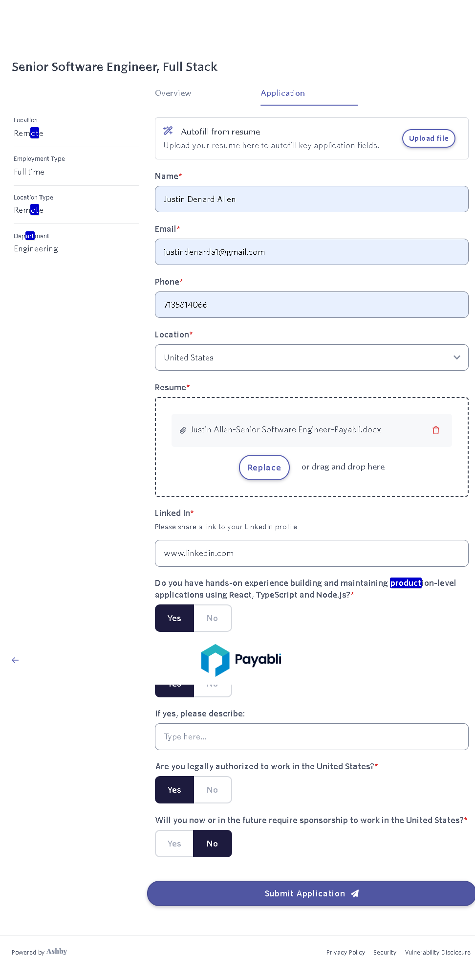Choose Yes for requiring sponsorship
475x980 pixels.
click(x=174, y=844)
